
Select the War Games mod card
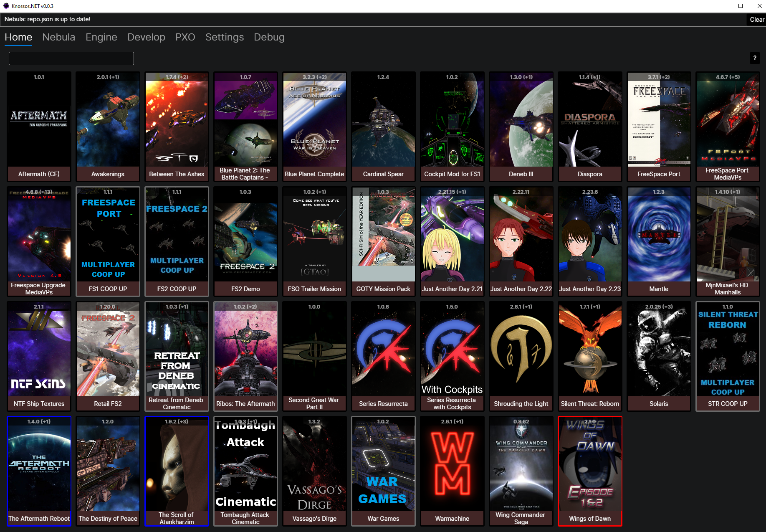(383, 471)
